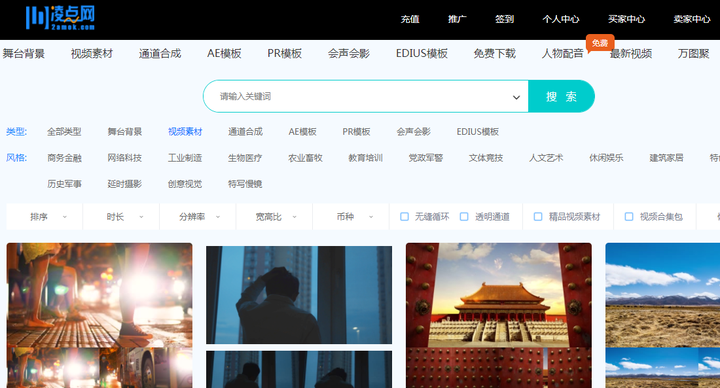720x388 pixels.
Task: Open the night street lights video thumbnail
Action: point(100,315)
